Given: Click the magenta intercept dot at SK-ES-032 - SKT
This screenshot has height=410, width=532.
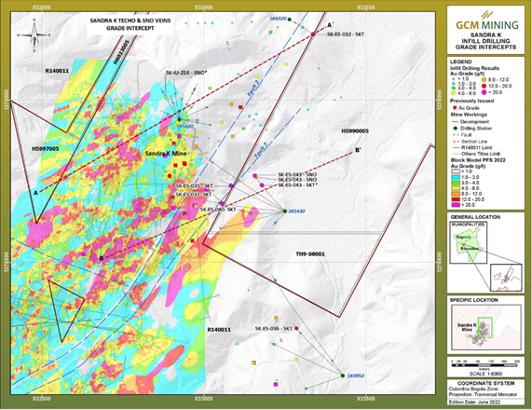Looking at the screenshot, I should point(313,34).
